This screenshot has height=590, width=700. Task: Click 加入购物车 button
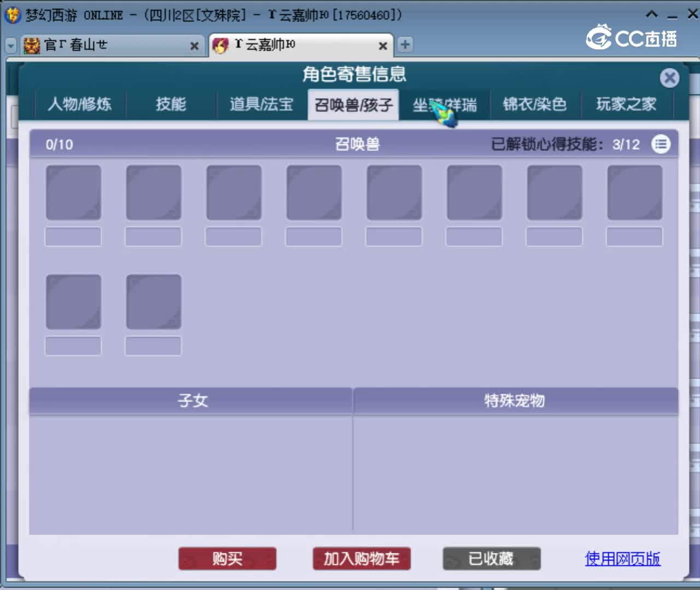coord(361,559)
